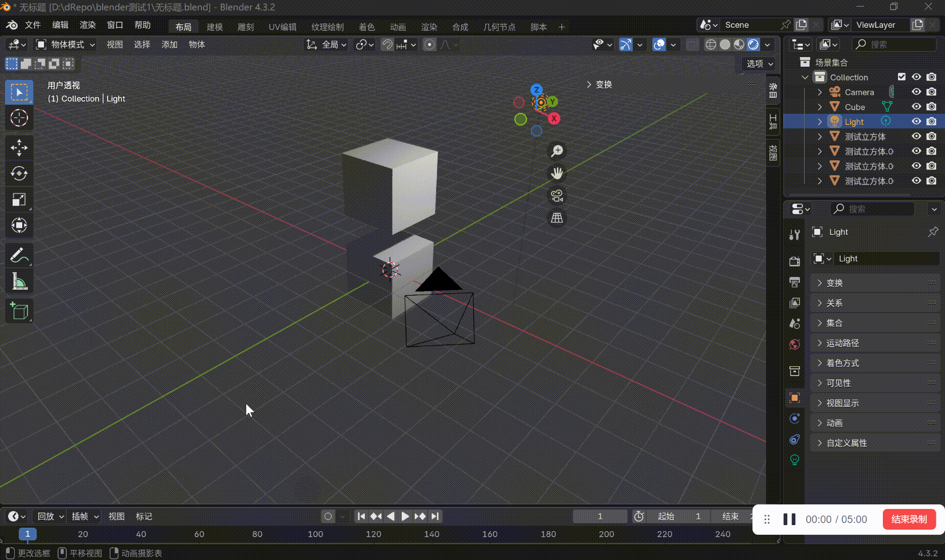Open the 编辑 menu
Screen dimensions: 945x560
point(60,25)
